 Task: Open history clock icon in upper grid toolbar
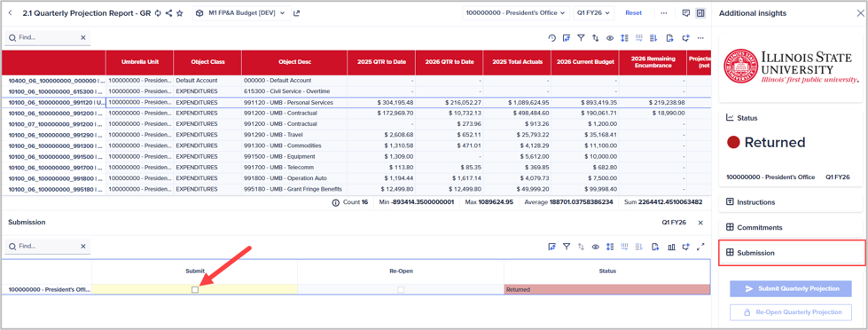tap(551, 37)
